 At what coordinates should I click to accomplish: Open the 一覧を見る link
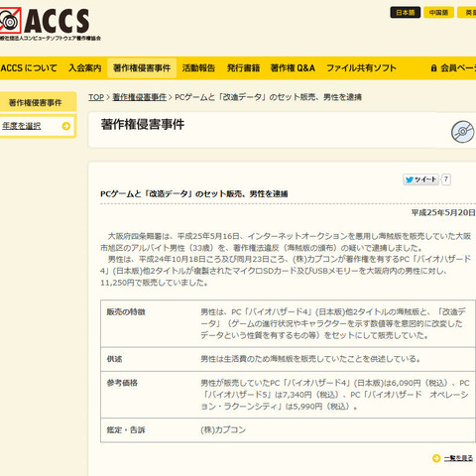tap(458, 458)
